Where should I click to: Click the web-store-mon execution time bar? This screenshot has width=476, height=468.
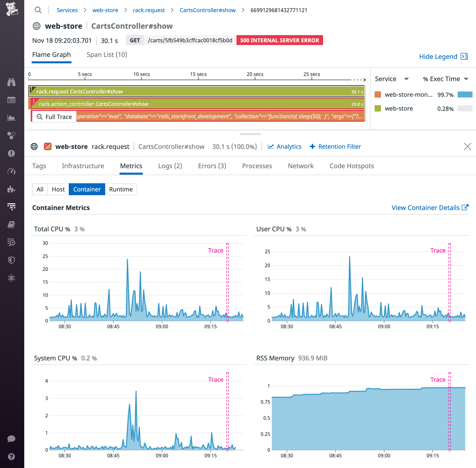[x=465, y=94]
